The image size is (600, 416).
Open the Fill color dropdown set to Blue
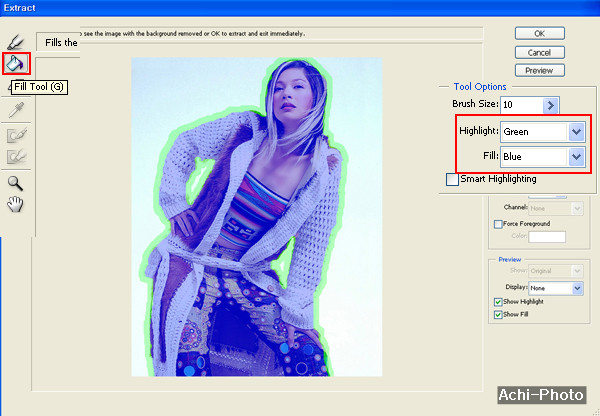point(575,156)
